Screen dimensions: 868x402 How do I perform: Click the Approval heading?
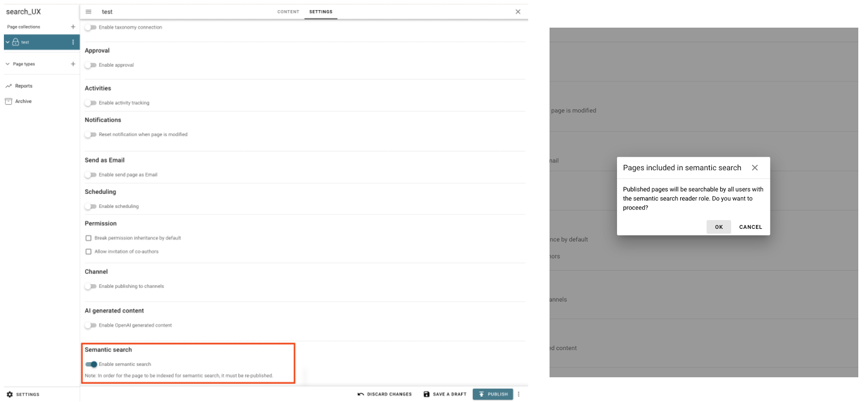(97, 50)
